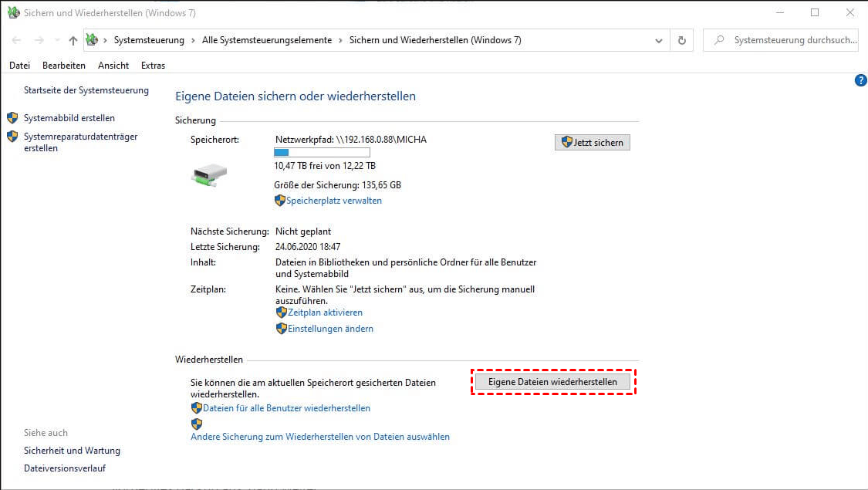This screenshot has width=868, height=490.
Task: Open Dateiversionsverlauf link
Action: pos(65,468)
